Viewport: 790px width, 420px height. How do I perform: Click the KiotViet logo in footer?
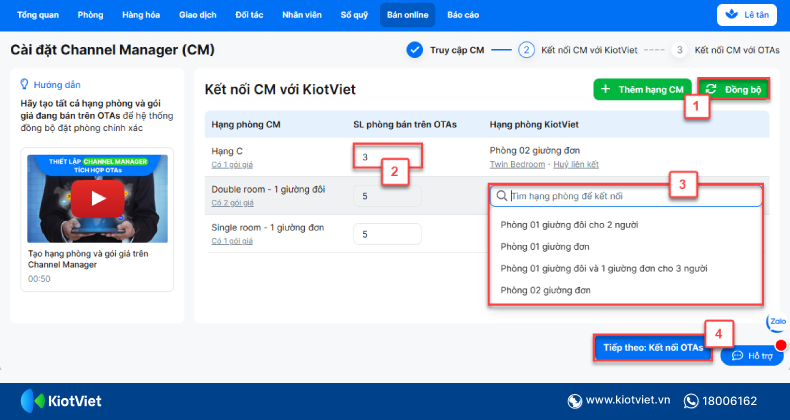click(x=61, y=401)
